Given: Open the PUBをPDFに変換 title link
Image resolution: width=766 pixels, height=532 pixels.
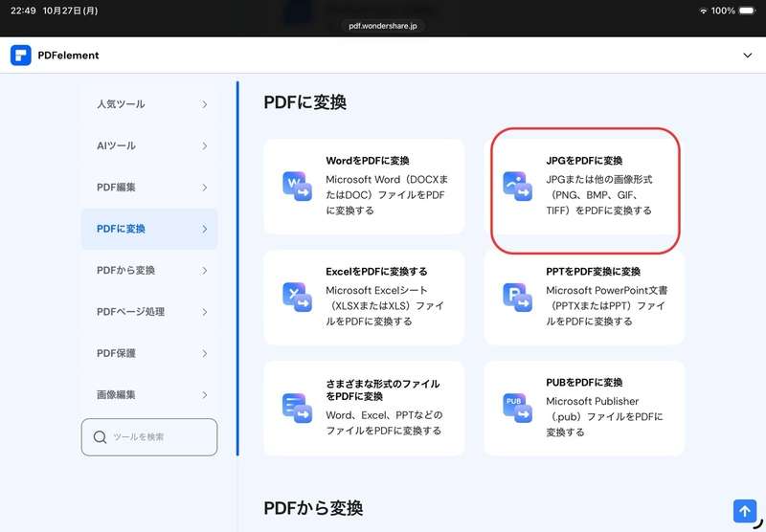Looking at the screenshot, I should (x=584, y=382).
